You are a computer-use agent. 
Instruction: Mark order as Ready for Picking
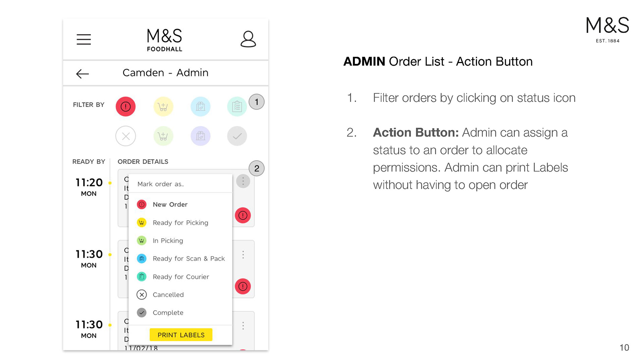coord(180,223)
